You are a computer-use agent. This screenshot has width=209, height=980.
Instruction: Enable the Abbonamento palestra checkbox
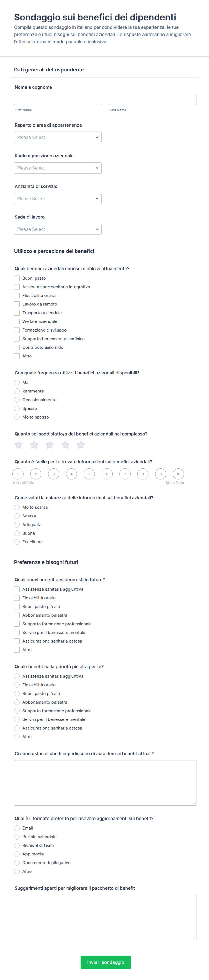point(17,615)
